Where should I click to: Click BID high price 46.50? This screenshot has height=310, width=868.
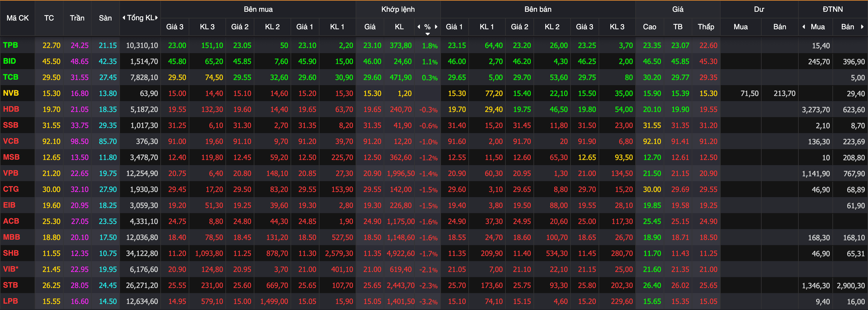coord(652,61)
